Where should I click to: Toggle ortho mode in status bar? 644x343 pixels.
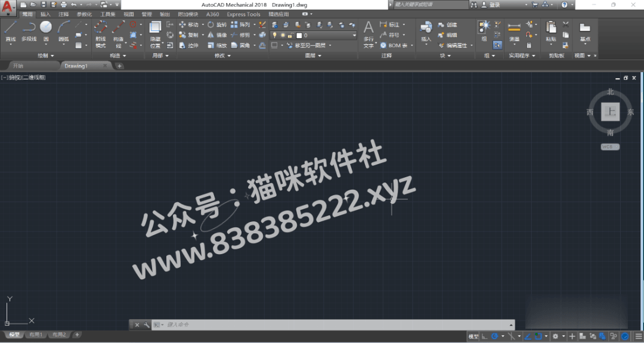pos(485,336)
